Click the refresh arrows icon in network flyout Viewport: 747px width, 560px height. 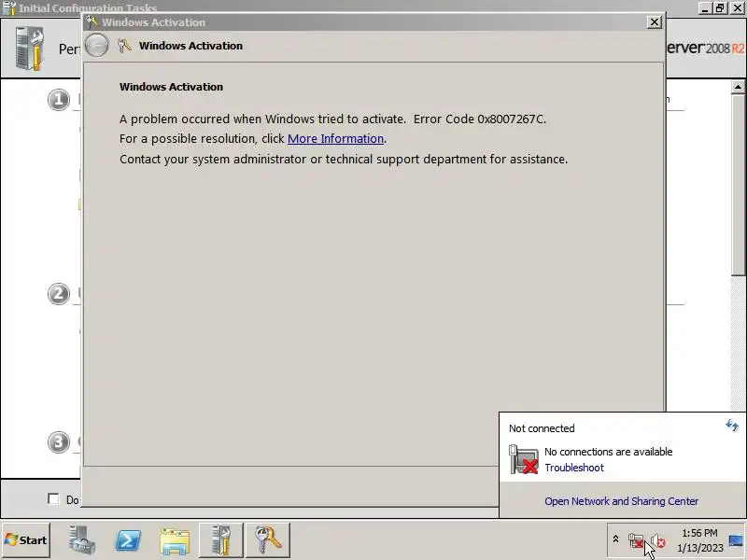(x=732, y=425)
